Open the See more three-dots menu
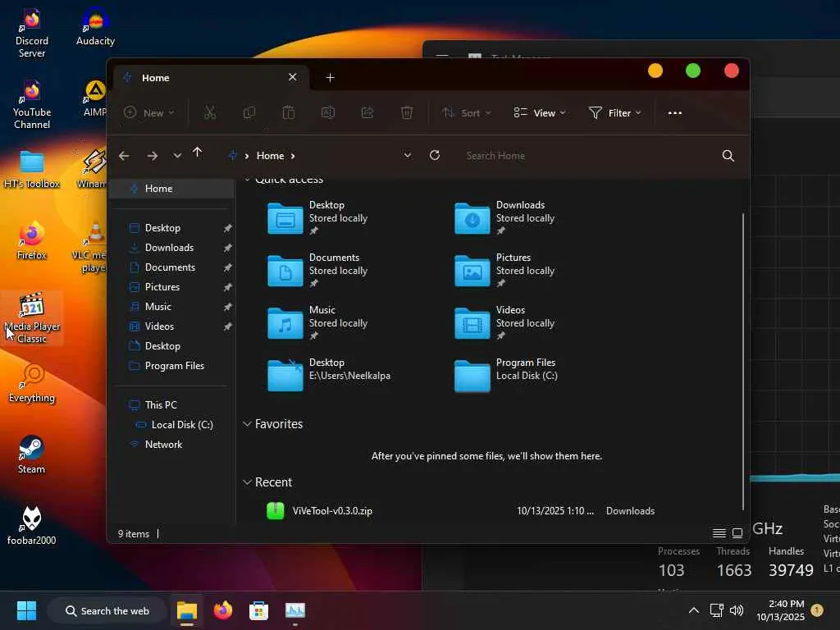The width and height of the screenshot is (840, 630). (x=675, y=112)
